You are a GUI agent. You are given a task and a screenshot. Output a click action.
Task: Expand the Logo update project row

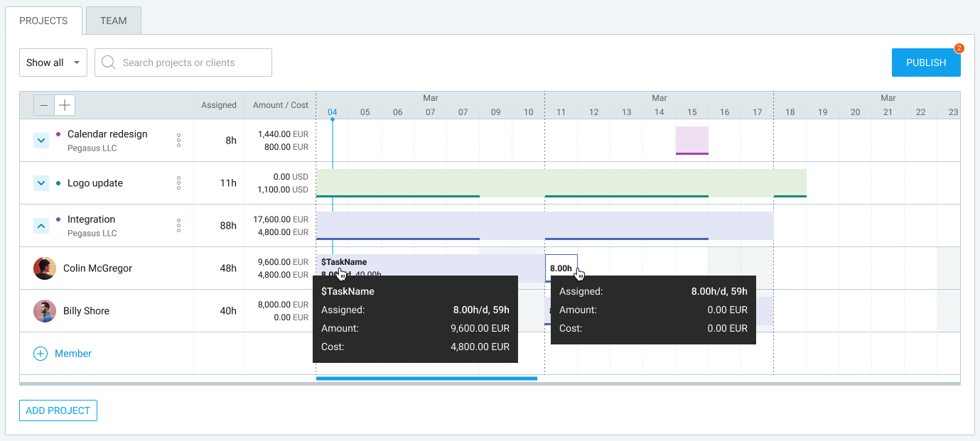tap(41, 183)
